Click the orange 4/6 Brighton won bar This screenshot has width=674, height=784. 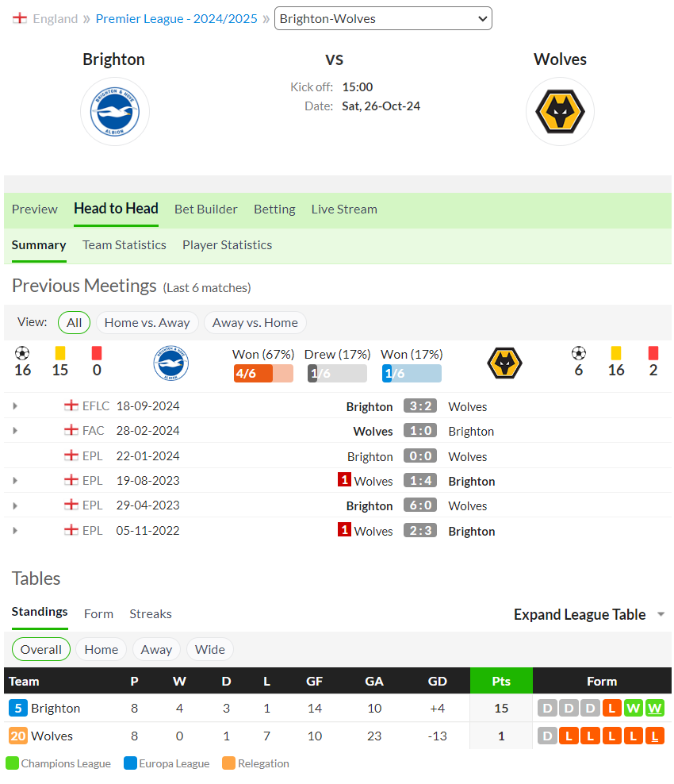pyautogui.click(x=263, y=374)
